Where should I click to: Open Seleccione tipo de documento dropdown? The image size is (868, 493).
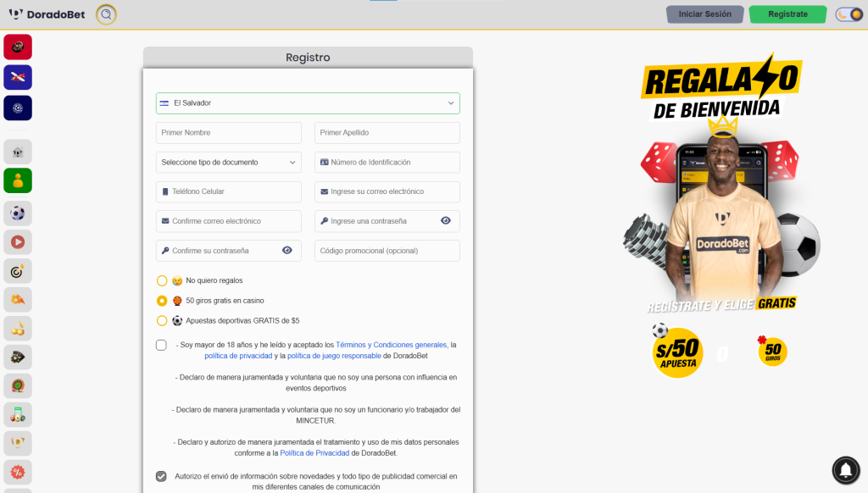(229, 162)
